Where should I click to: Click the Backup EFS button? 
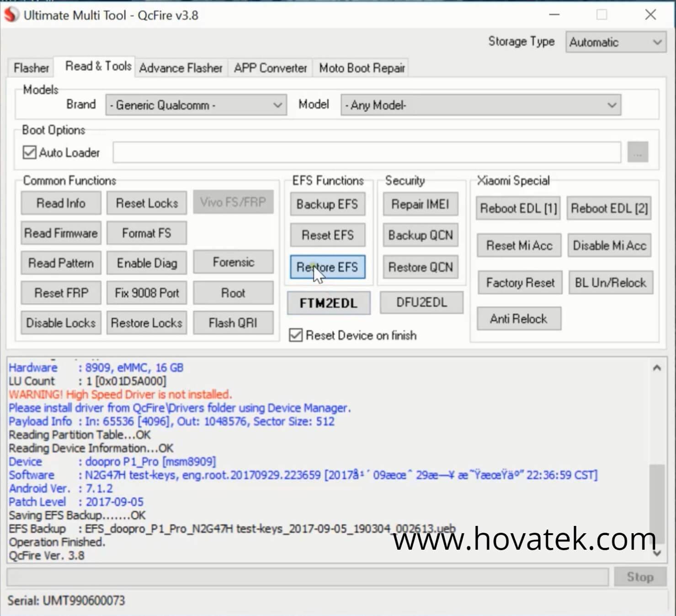(x=327, y=204)
